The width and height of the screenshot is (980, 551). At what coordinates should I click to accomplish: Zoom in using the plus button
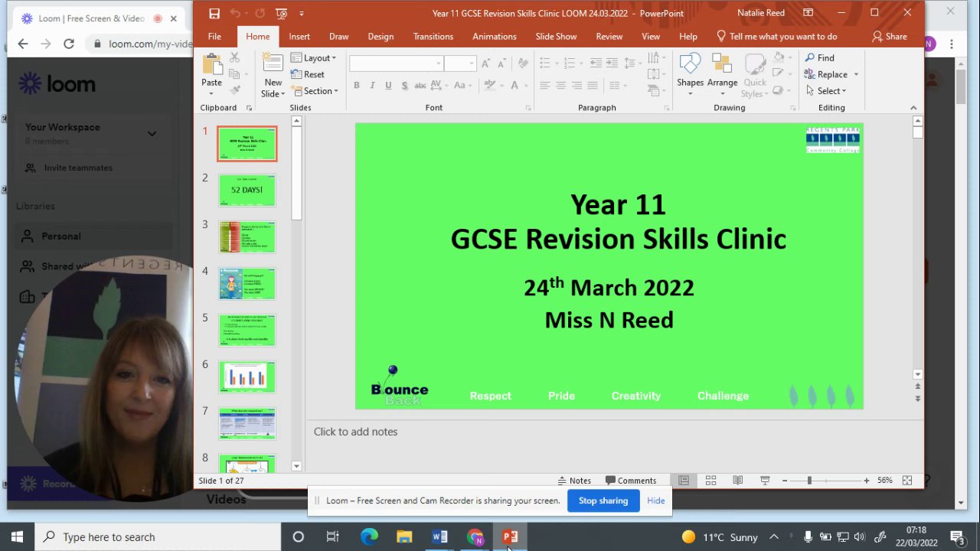866,481
